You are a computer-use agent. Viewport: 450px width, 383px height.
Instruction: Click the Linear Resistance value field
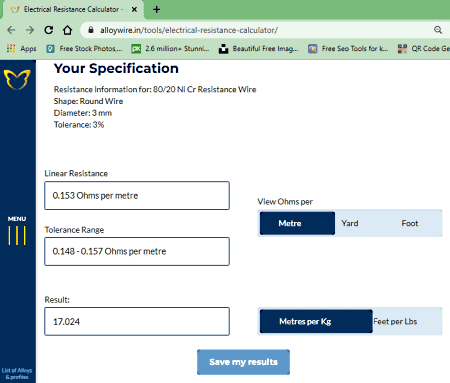coord(137,196)
